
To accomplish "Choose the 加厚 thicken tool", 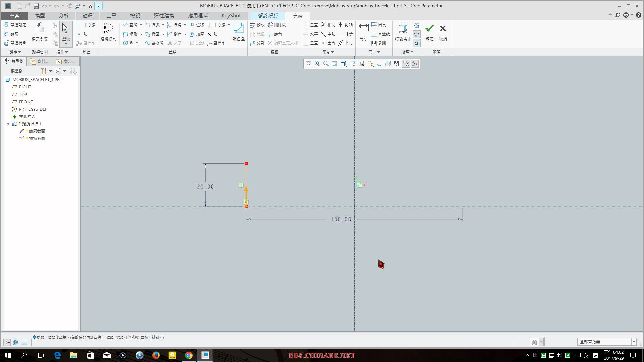I will [197, 34].
